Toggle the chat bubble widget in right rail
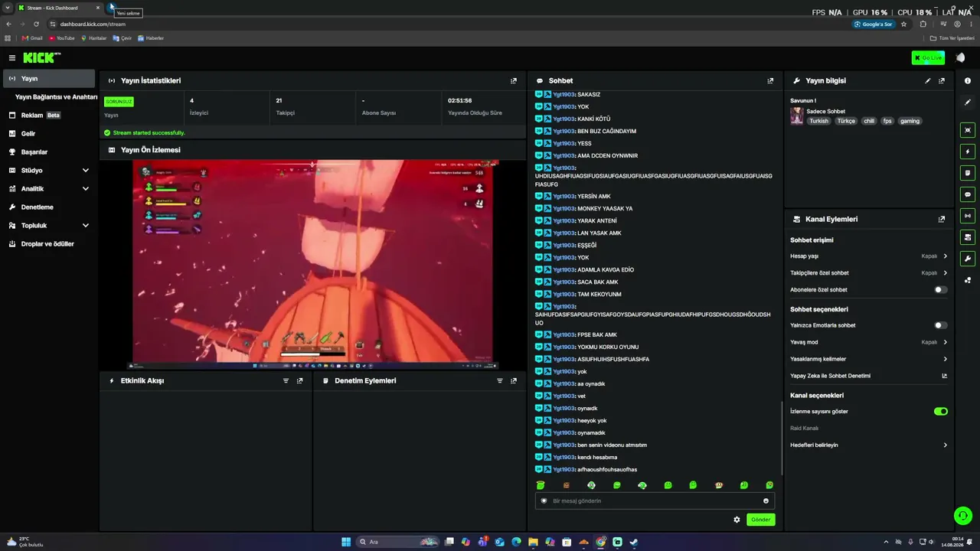 coord(968,194)
